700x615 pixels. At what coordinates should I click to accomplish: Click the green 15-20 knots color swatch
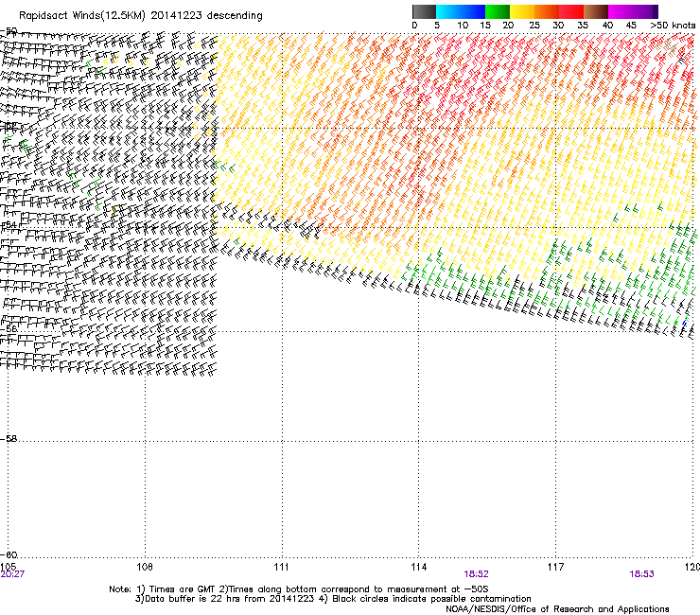498,11
